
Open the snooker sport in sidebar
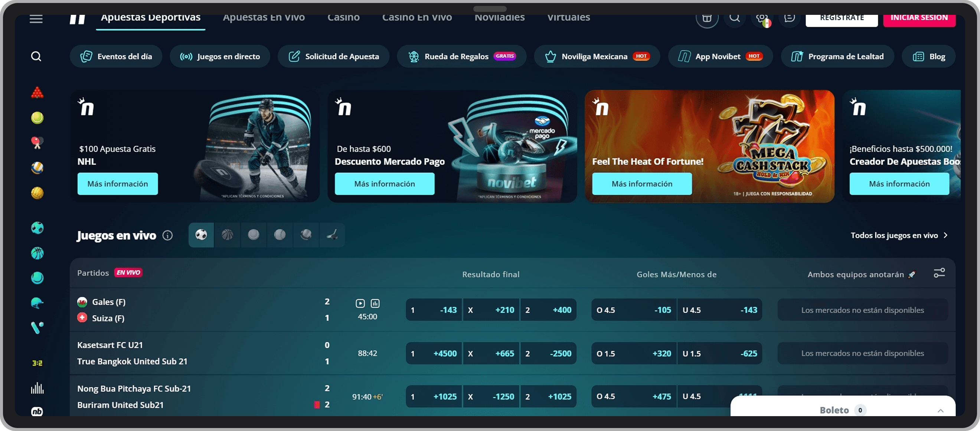pos(37,93)
